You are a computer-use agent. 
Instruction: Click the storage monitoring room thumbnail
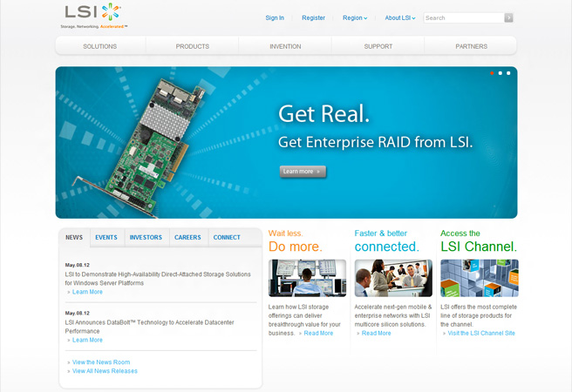tap(307, 278)
